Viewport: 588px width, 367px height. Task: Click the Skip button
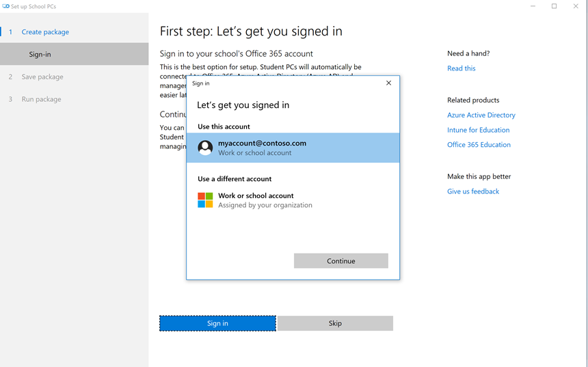pos(335,323)
